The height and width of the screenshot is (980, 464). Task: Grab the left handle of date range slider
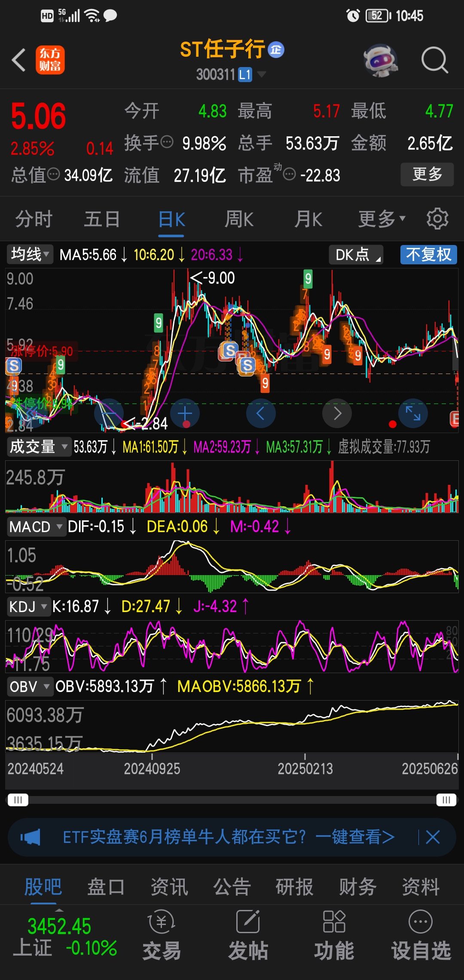pyautogui.click(x=18, y=800)
